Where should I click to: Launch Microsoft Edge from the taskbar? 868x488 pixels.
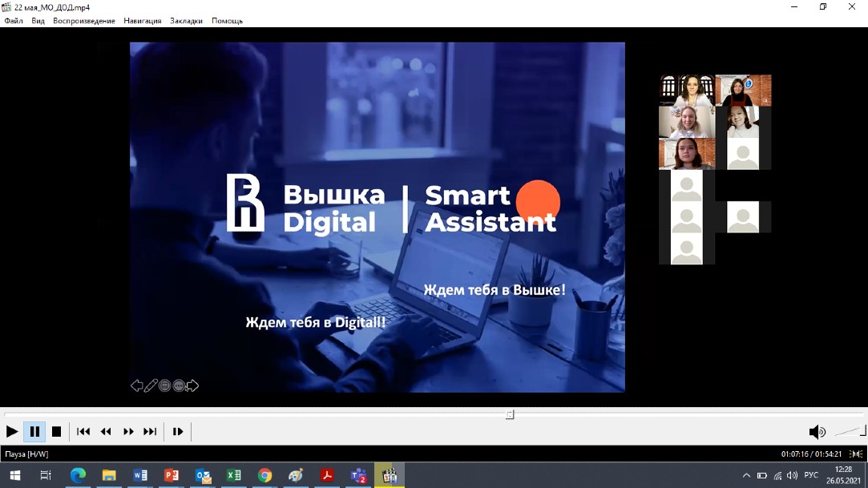tap(78, 475)
